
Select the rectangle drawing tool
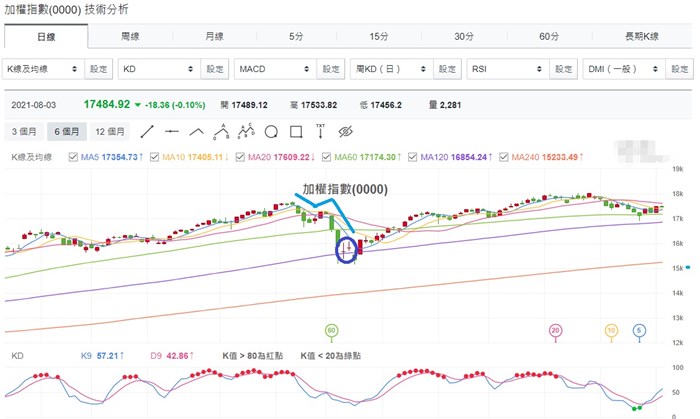tap(296, 131)
